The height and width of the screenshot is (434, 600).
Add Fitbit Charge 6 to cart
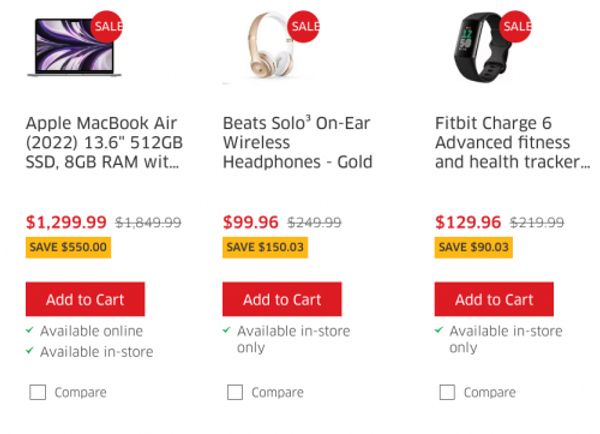click(x=494, y=299)
